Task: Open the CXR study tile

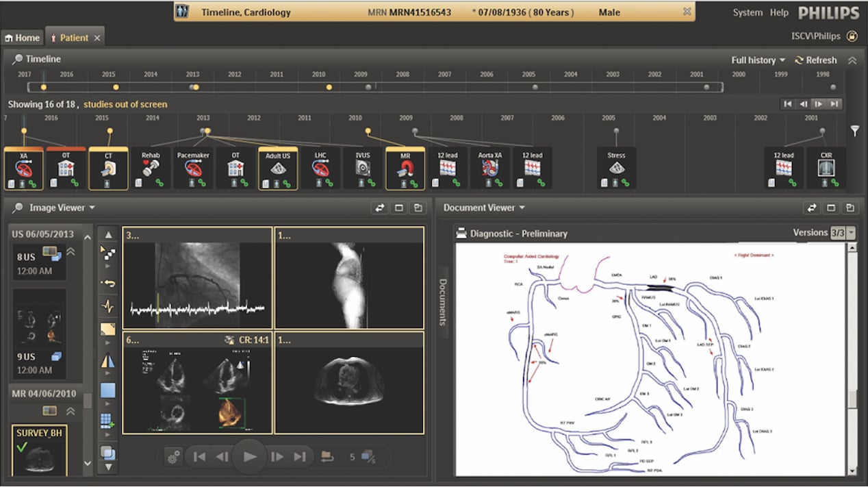Action: tap(826, 168)
